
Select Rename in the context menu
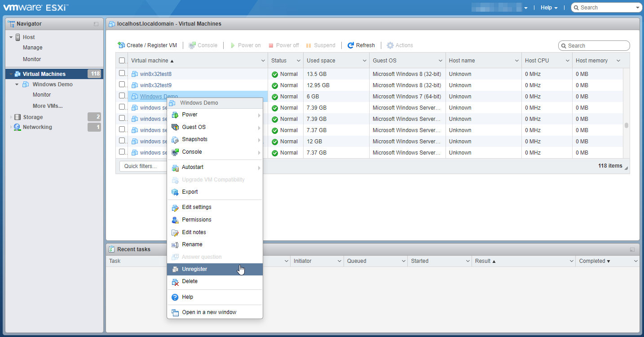[x=192, y=244]
